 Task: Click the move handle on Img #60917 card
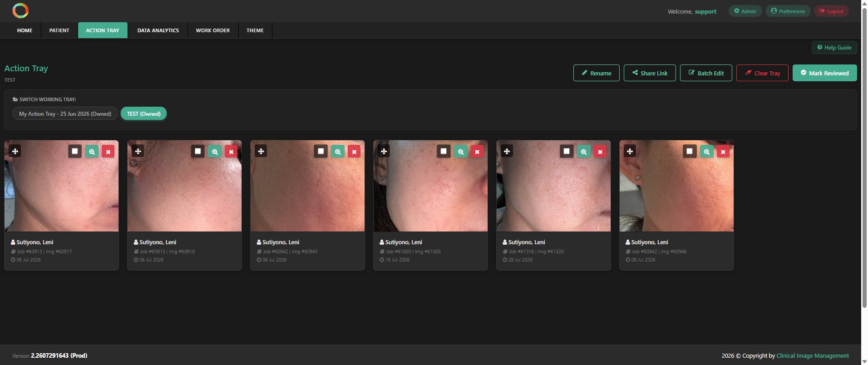15,151
